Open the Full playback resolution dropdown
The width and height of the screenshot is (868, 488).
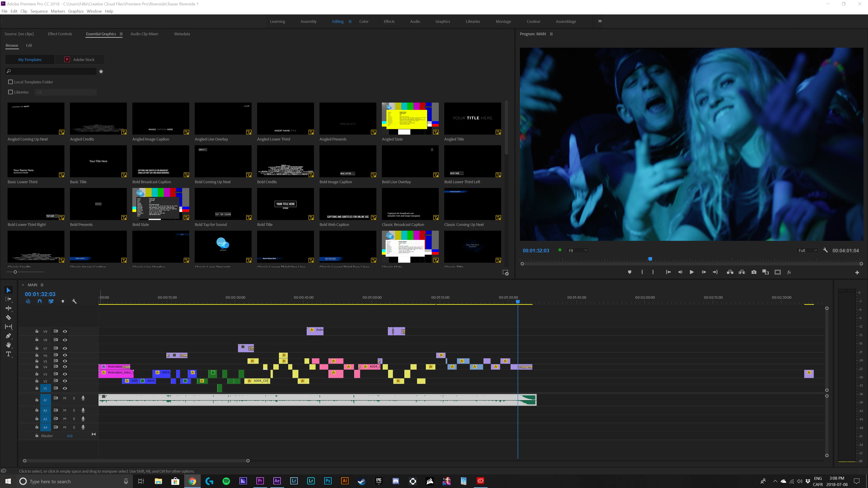[808, 250]
